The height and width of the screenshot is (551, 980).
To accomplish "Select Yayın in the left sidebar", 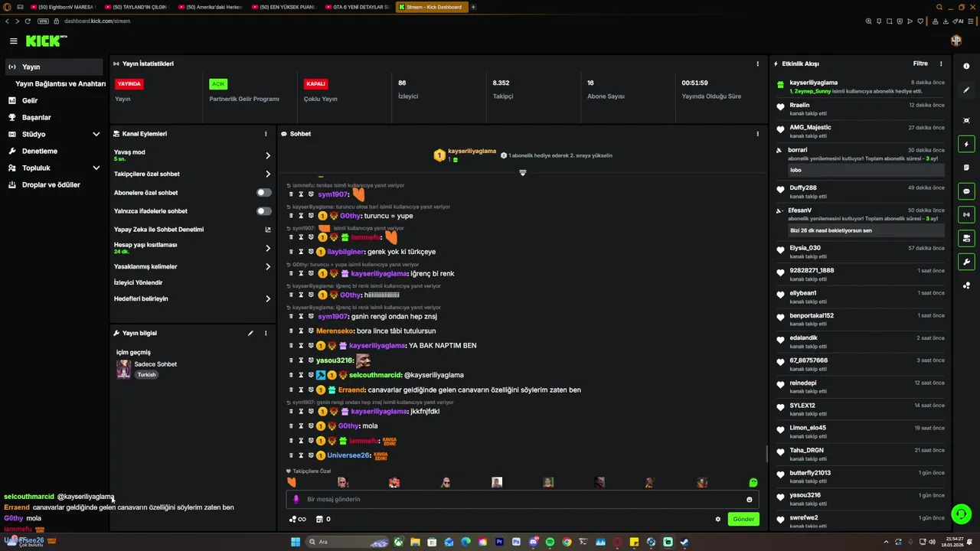I will (54, 67).
